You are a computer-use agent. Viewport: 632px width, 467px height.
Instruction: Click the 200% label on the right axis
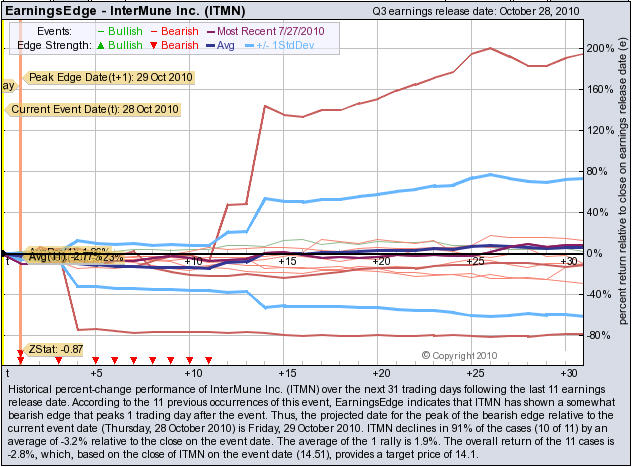600,47
